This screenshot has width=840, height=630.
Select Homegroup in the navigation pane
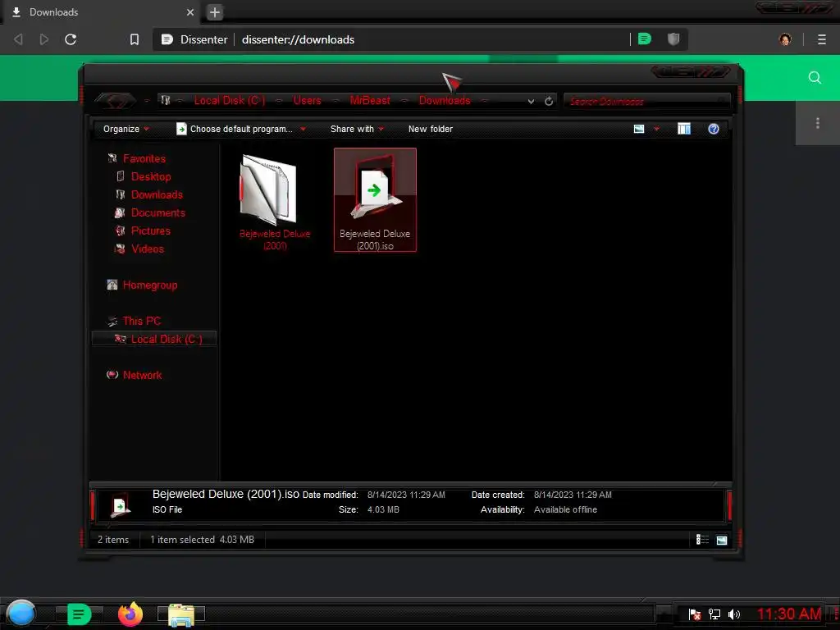[150, 285]
